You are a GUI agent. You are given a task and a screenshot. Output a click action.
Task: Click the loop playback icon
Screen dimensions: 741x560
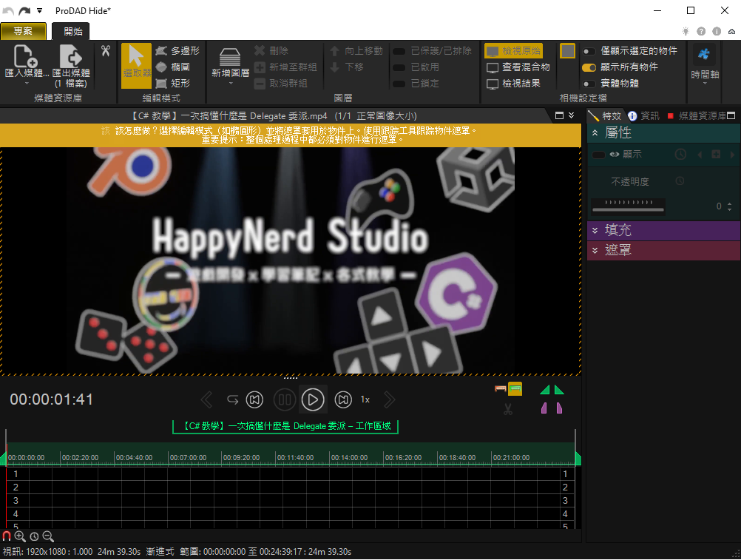point(232,399)
